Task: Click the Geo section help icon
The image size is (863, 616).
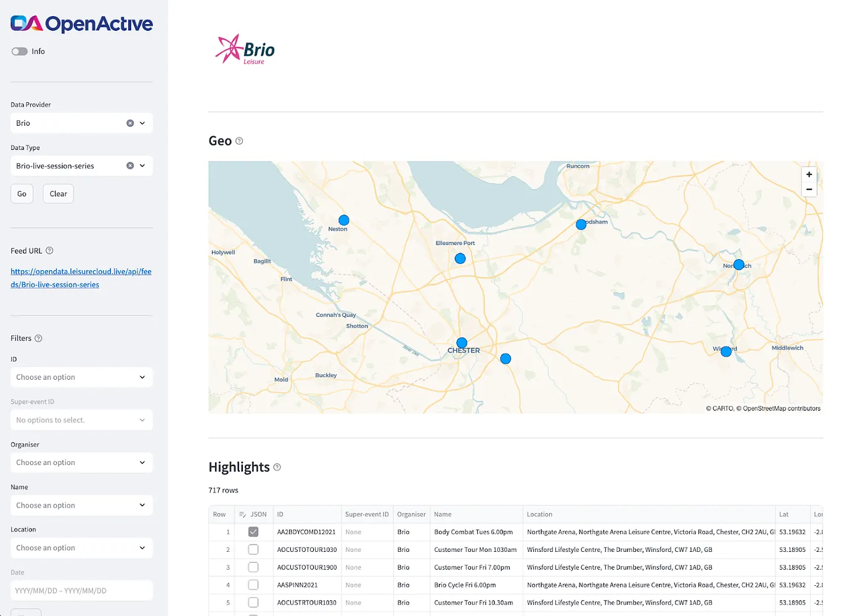Action: [239, 141]
